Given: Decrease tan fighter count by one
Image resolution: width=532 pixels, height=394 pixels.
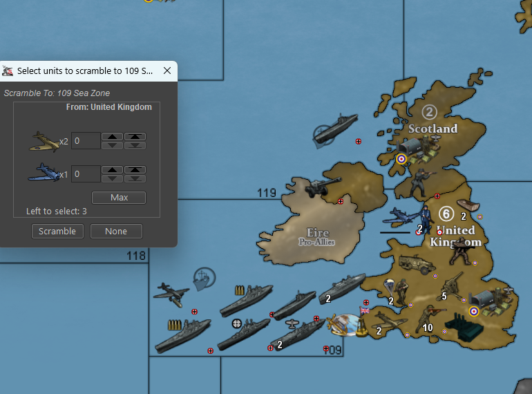Looking at the screenshot, I should coord(113,145).
